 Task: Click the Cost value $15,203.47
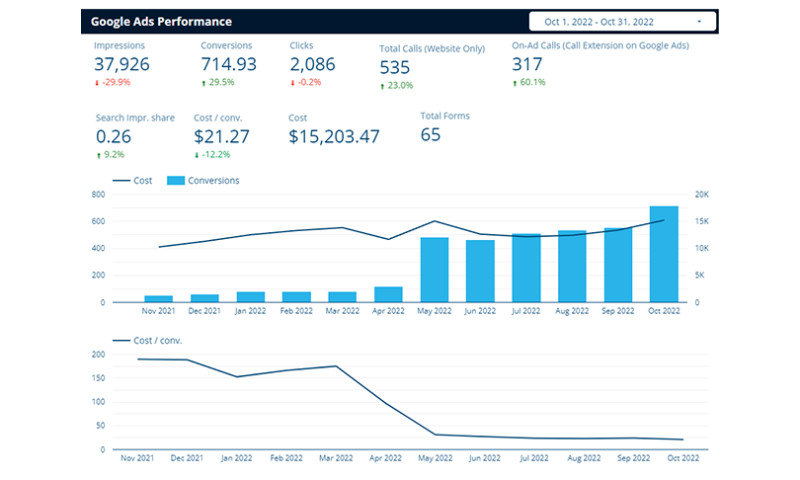[334, 136]
